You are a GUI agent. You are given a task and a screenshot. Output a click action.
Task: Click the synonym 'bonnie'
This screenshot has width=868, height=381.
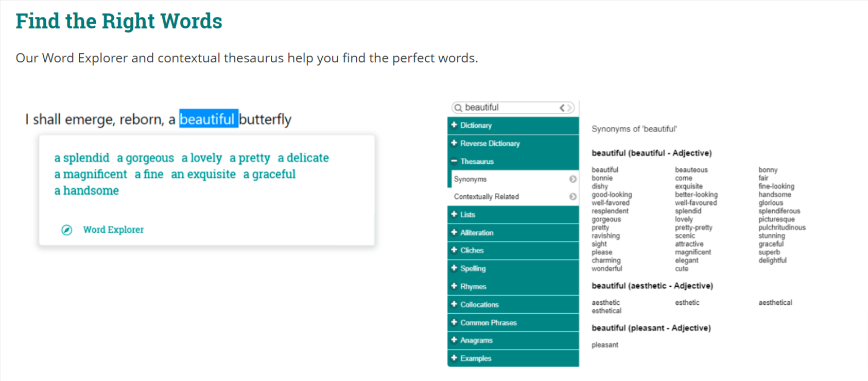[x=602, y=178]
